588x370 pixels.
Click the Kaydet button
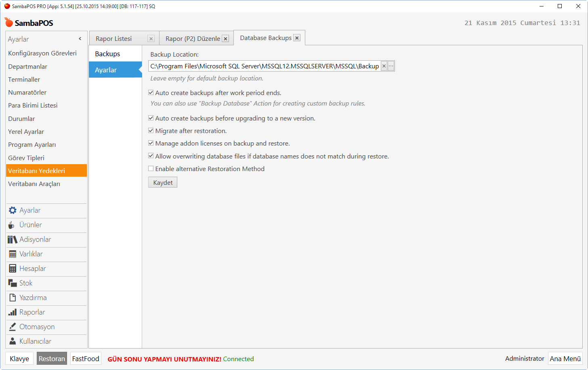163,183
